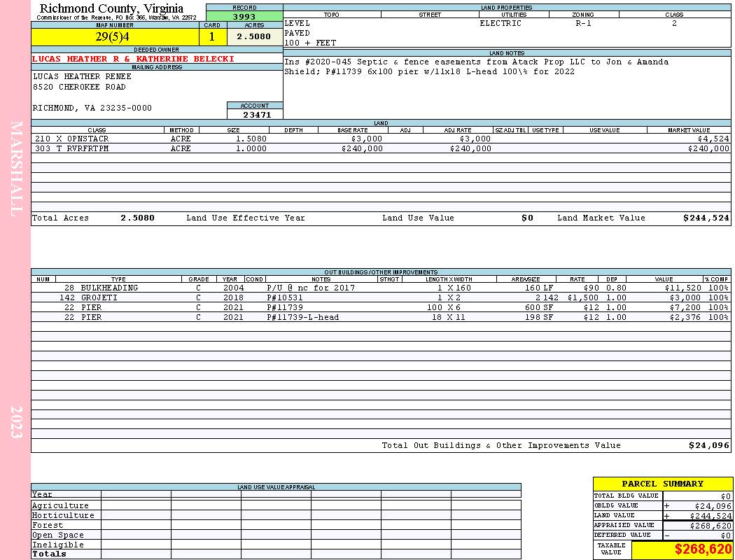Click the GROJETI improvement type
The width and height of the screenshot is (735, 560).
click(99, 298)
